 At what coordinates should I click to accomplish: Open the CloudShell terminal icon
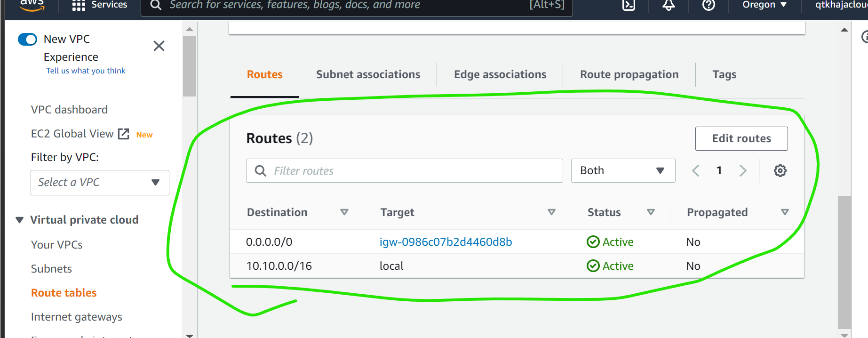tap(629, 5)
